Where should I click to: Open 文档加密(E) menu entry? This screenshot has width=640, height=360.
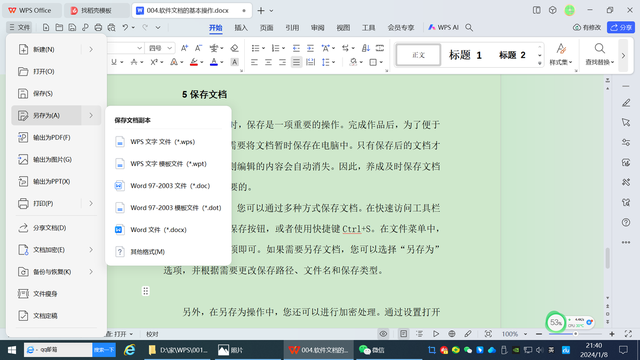click(x=56, y=250)
